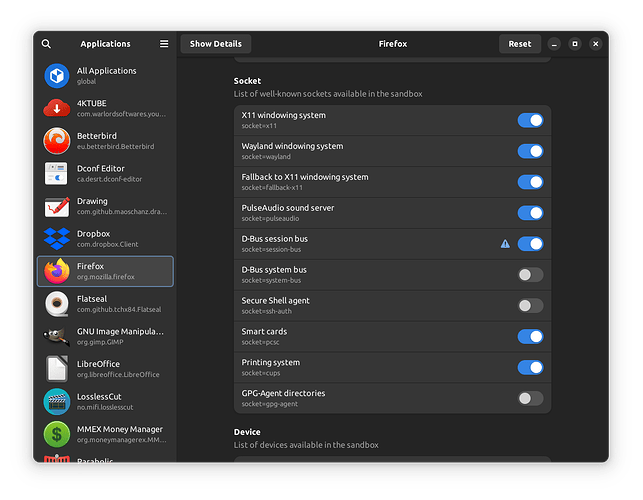Click the LibreOffice document icon
Screen dimensions: 643x500
pos(57,369)
